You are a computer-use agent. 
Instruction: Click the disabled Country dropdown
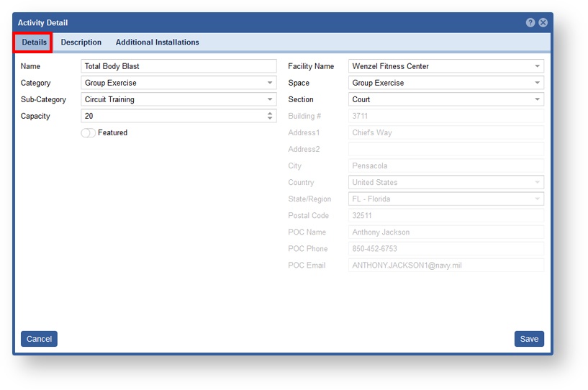tap(445, 183)
